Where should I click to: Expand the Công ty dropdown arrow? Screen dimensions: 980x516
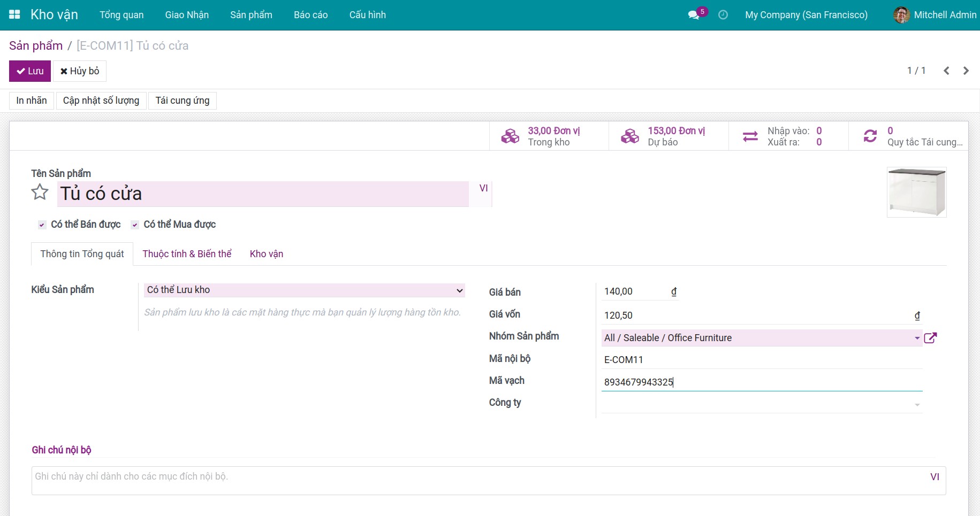point(917,405)
